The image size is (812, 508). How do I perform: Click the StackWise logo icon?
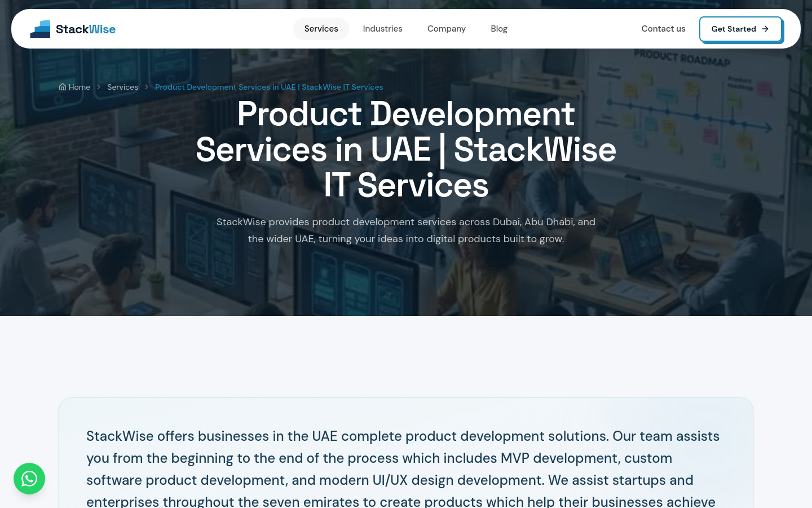click(x=40, y=29)
